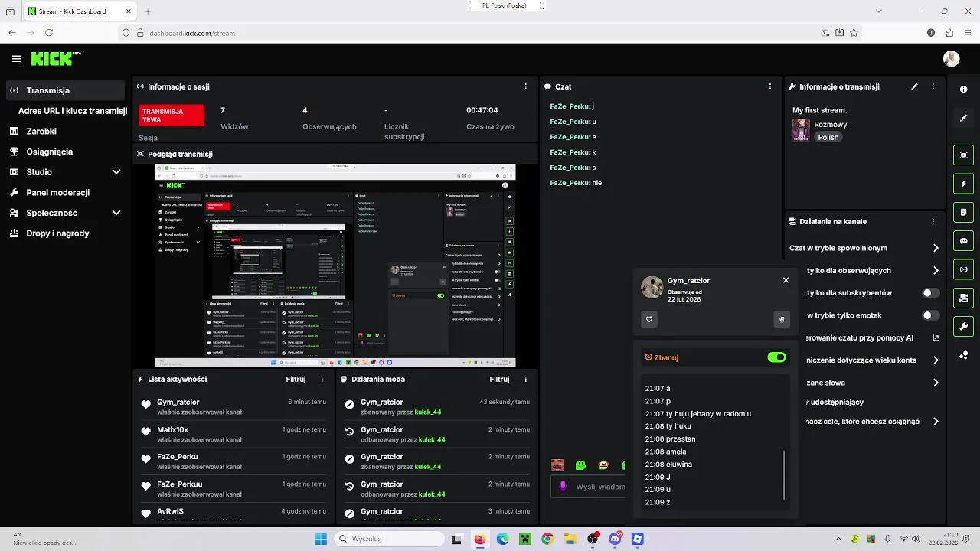This screenshot has height=551, width=980.
Task: Click the Rozmowy category thumbnail
Action: 801,130
